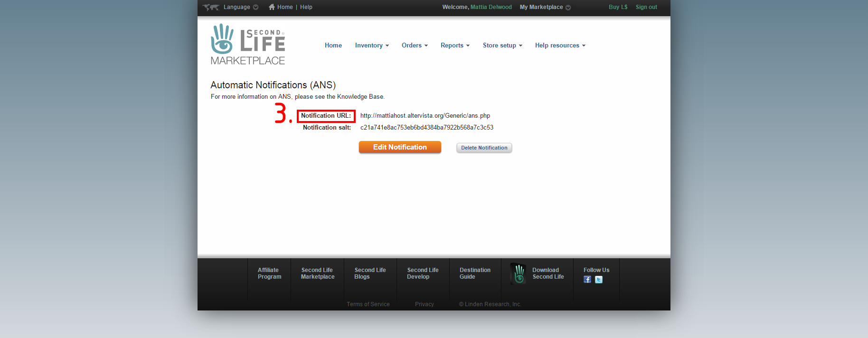Click the notification URL value text

coord(425,116)
